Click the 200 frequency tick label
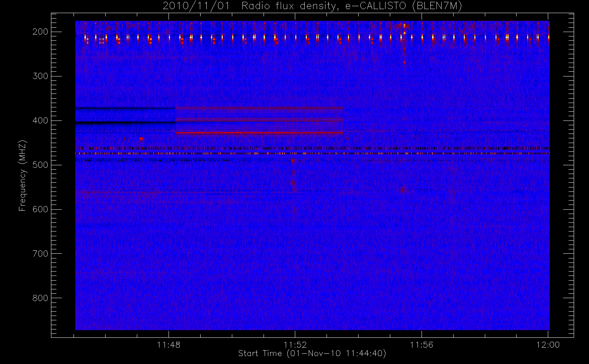Image resolution: width=589 pixels, height=364 pixels. 40,32
